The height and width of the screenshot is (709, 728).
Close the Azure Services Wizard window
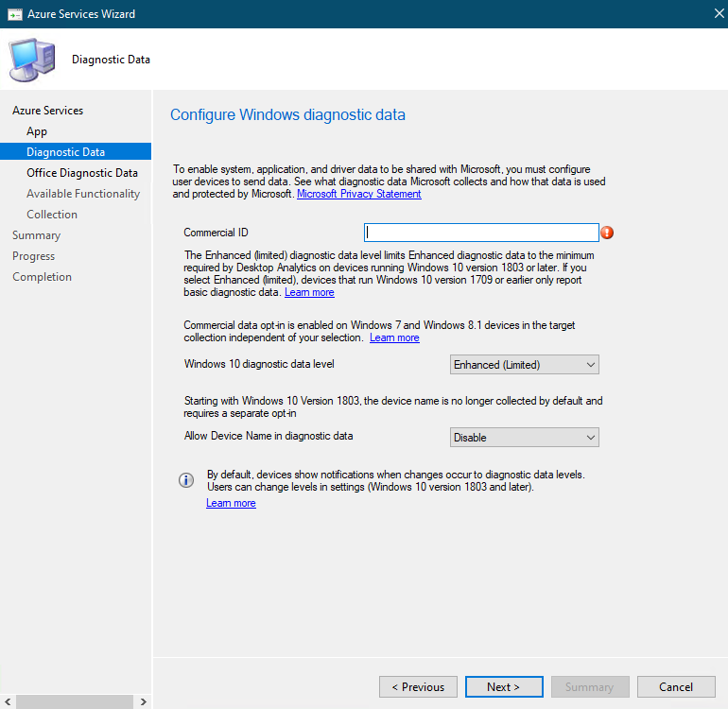tap(719, 13)
